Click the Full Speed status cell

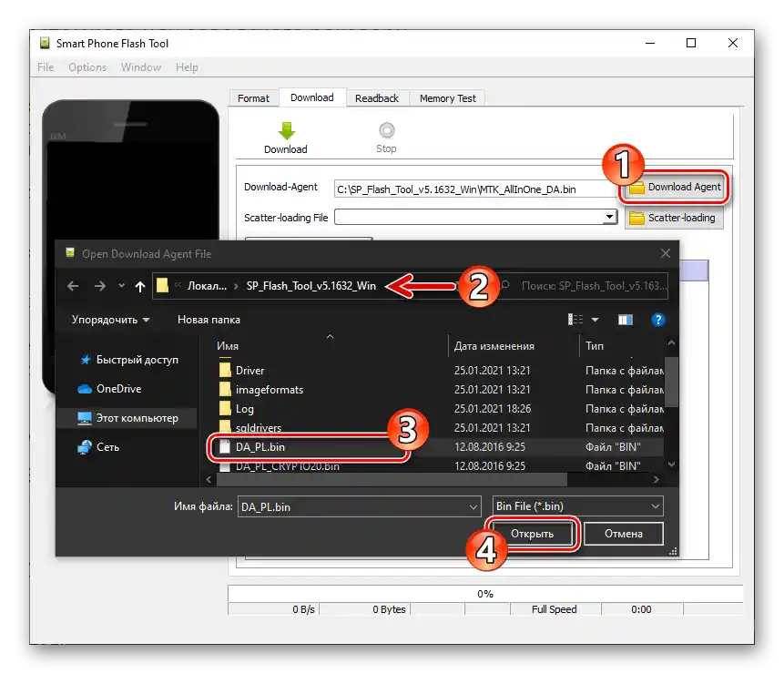(x=555, y=609)
